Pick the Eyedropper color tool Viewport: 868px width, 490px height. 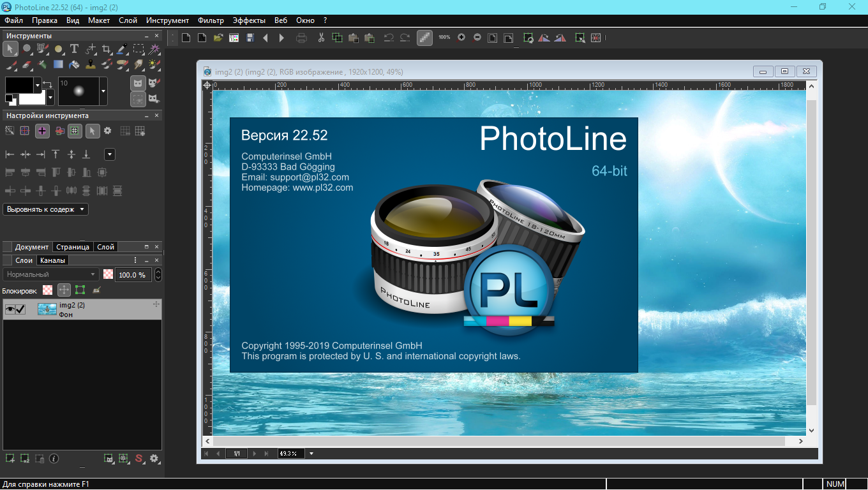tap(123, 48)
